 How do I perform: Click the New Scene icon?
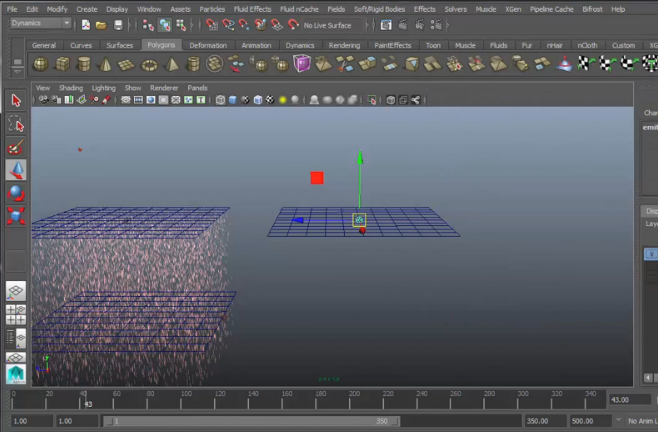86,25
